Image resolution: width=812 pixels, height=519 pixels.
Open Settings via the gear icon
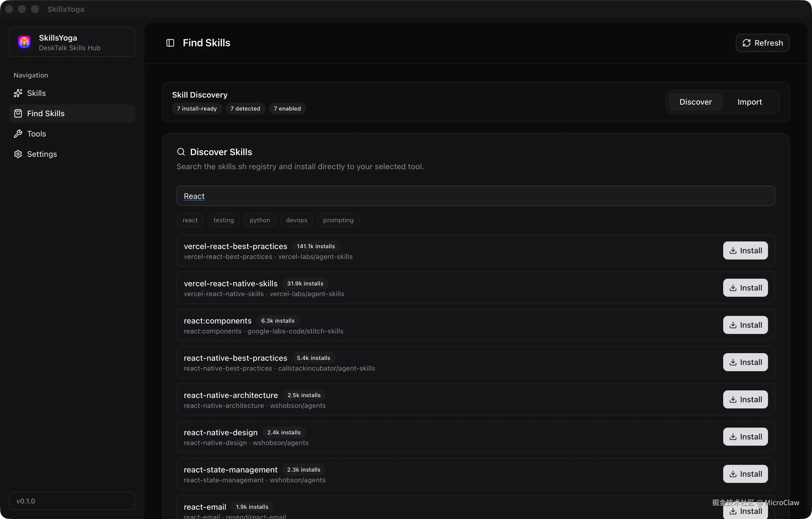[x=18, y=154]
